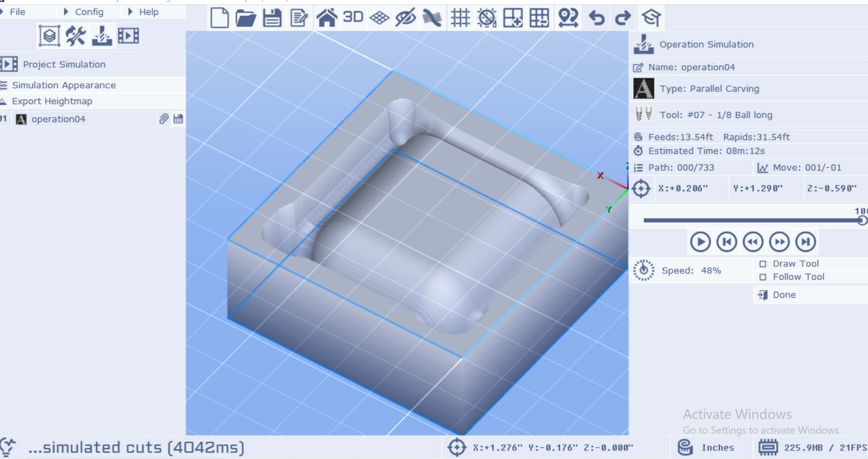Reset view with the Home icon

326,18
